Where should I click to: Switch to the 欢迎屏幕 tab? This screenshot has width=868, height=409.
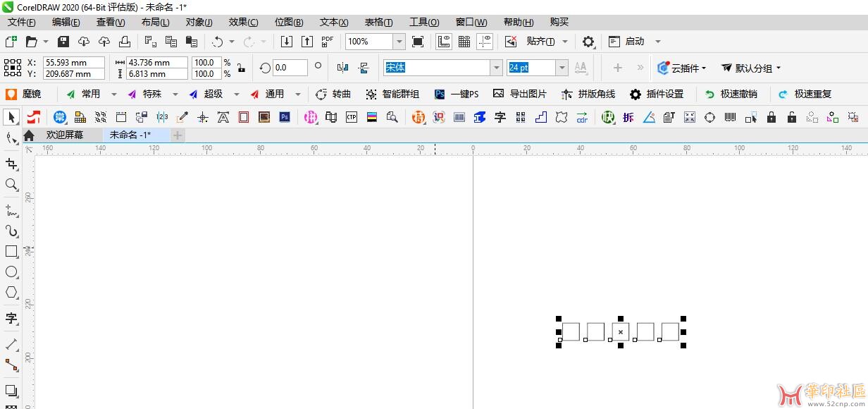pyautogui.click(x=64, y=135)
